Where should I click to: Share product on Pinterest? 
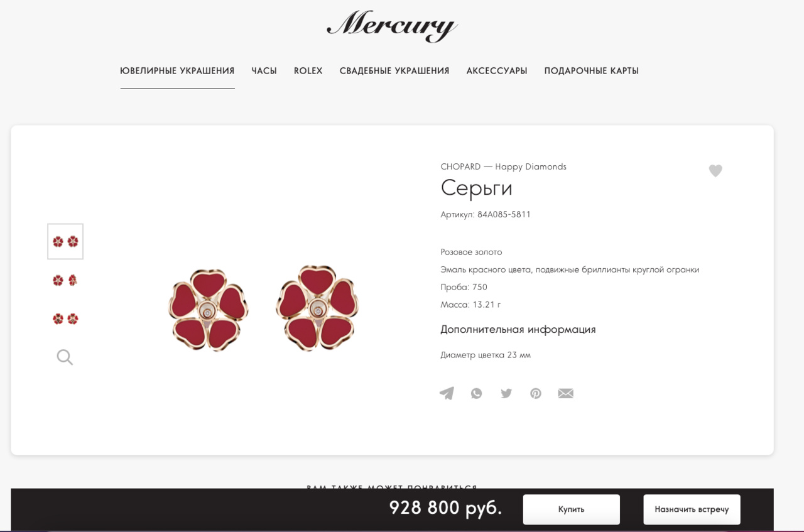pos(536,393)
